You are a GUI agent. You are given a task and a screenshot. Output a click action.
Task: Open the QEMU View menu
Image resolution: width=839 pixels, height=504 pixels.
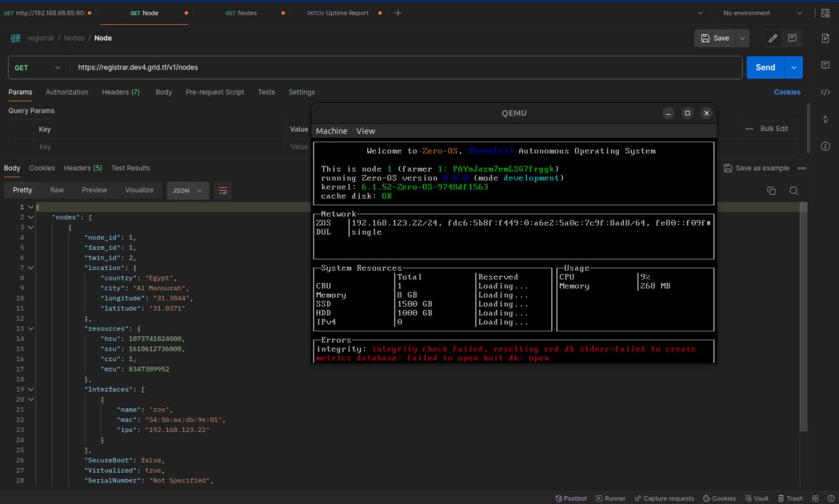point(366,131)
